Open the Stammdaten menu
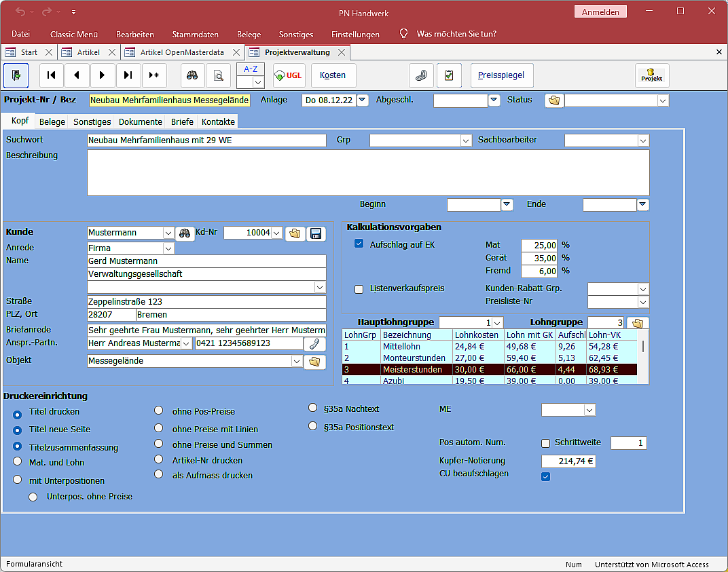This screenshot has width=728, height=572. coord(195,34)
